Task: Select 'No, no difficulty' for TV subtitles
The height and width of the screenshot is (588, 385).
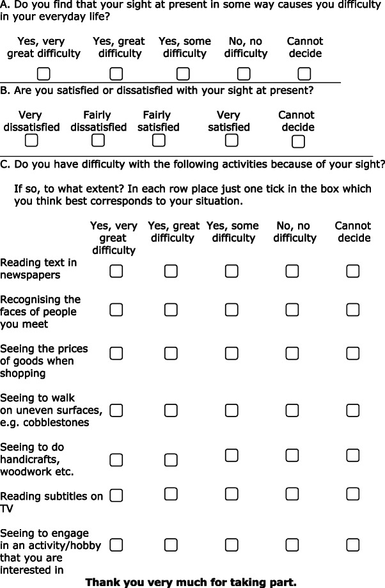Action: [x=292, y=493]
